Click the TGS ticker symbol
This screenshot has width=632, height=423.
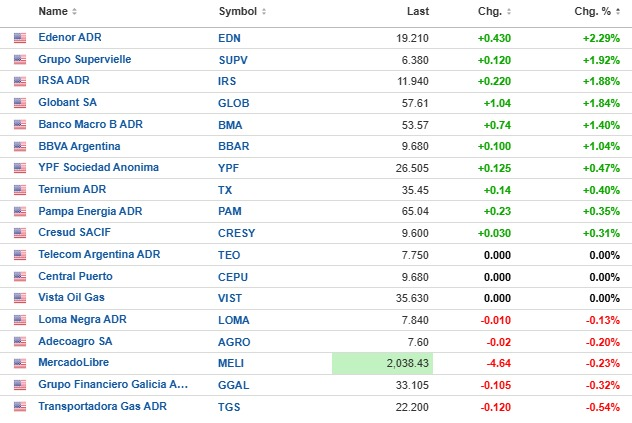229,407
